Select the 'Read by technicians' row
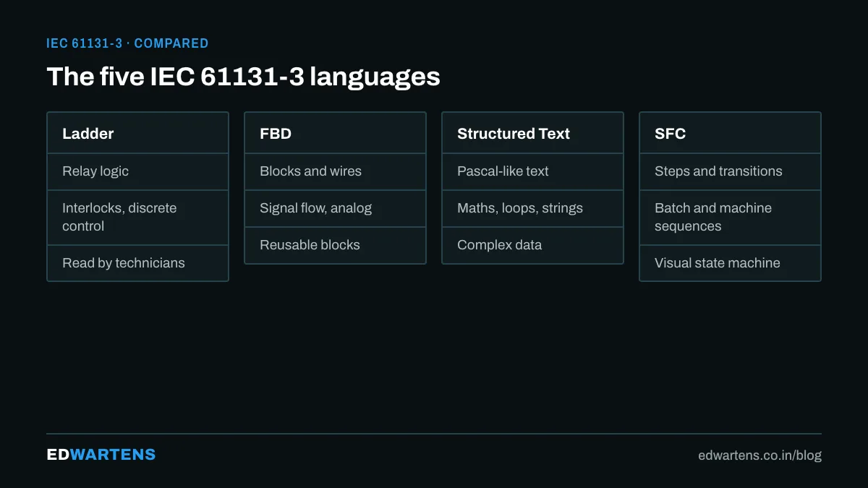 pyautogui.click(x=137, y=263)
